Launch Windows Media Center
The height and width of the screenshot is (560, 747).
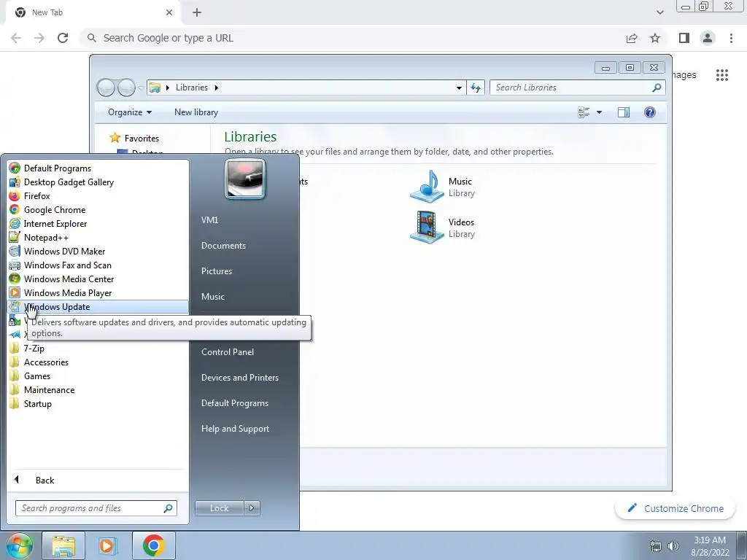(69, 279)
